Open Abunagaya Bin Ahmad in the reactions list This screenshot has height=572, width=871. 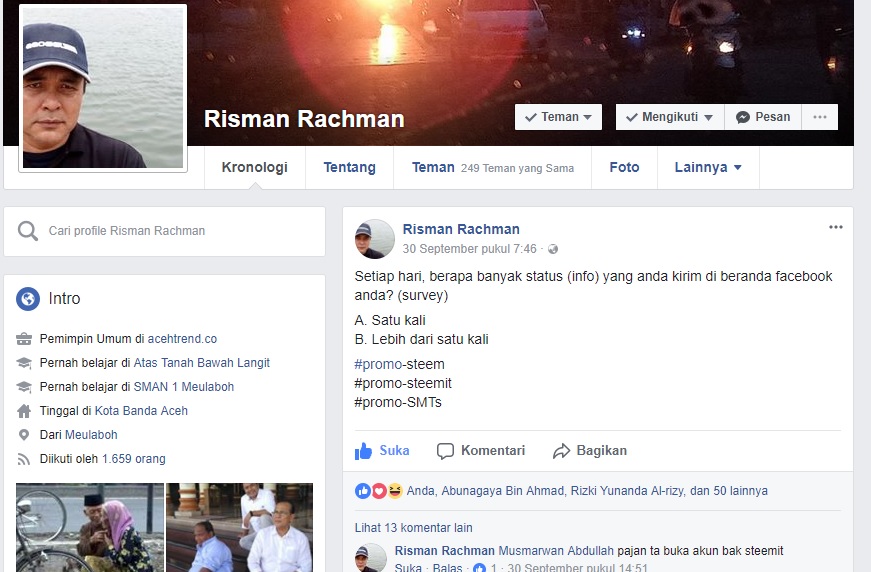(x=502, y=491)
